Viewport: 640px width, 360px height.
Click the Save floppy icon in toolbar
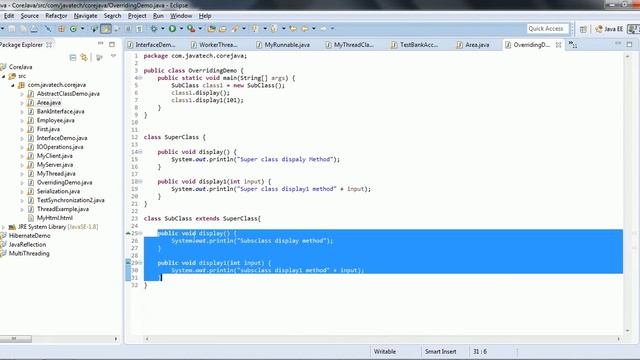[x=12, y=29]
